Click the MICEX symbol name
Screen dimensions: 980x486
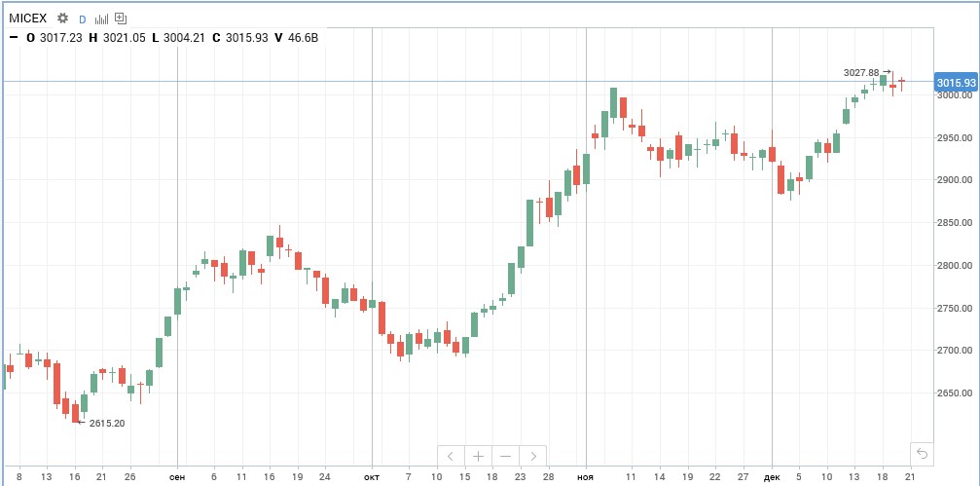(28, 19)
